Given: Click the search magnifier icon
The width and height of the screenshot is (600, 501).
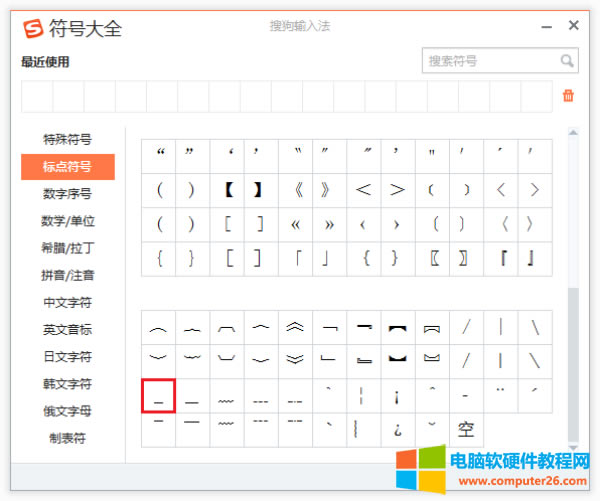Looking at the screenshot, I should coord(567,61).
